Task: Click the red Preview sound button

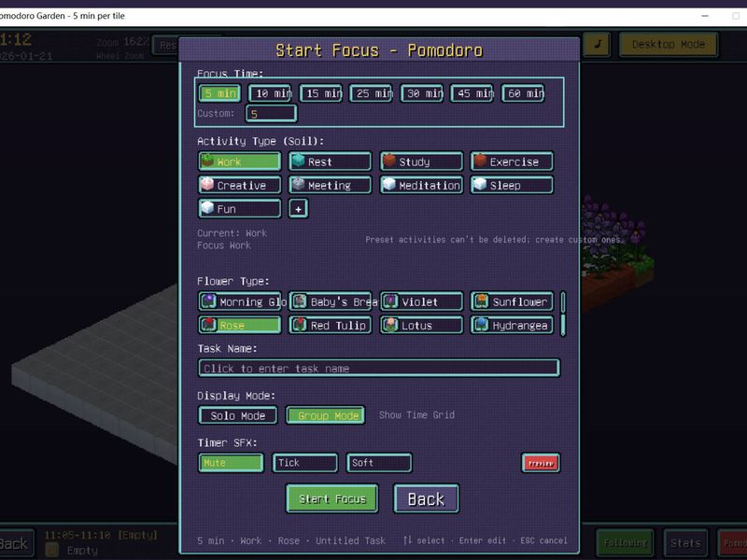Action: [541, 463]
